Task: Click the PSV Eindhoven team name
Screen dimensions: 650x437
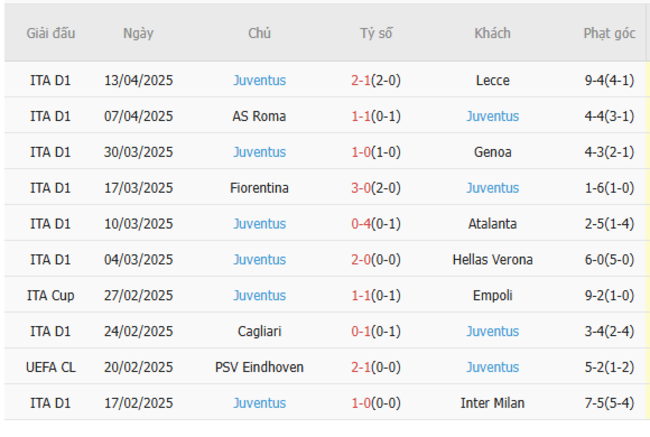Action: click(259, 367)
